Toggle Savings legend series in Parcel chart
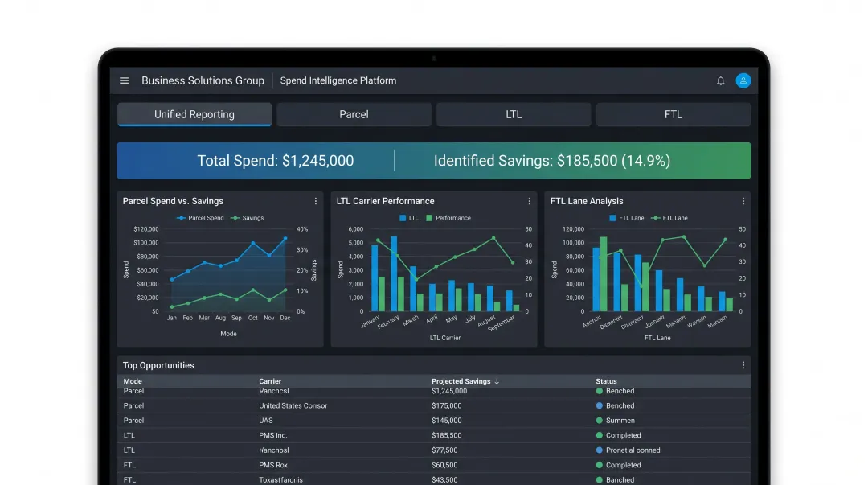Viewport: 868px width, 485px height. pyautogui.click(x=248, y=218)
